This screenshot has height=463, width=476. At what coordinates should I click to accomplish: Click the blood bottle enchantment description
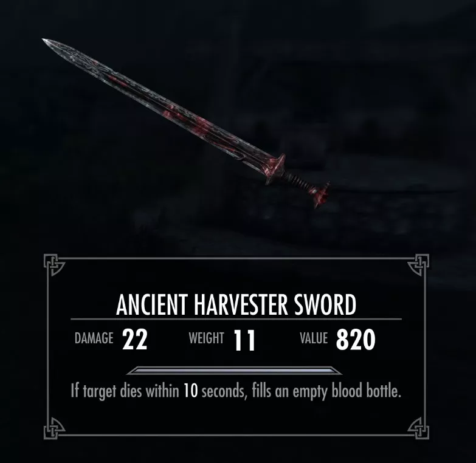[x=236, y=391]
